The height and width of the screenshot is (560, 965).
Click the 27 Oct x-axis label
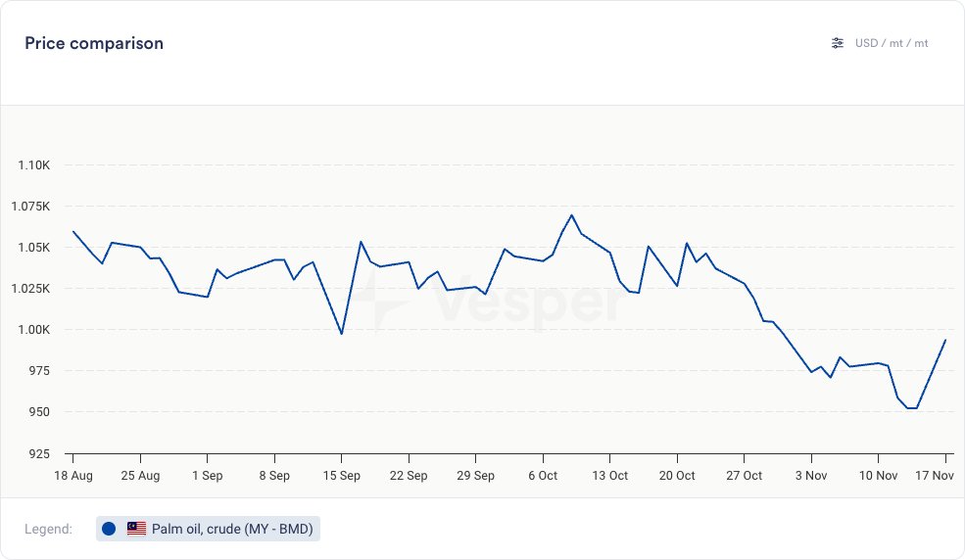coord(744,476)
